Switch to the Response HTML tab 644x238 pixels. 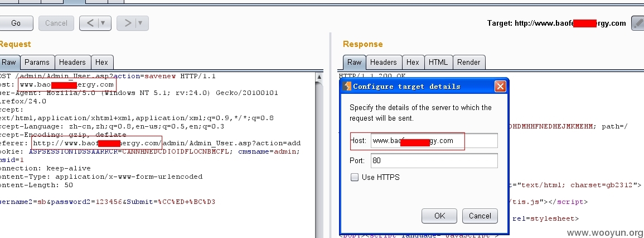(438, 62)
